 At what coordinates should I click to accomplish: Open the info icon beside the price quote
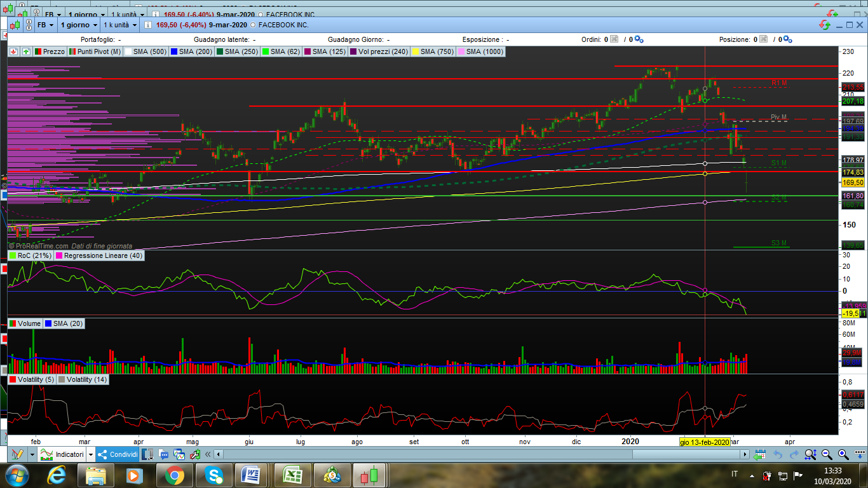pyautogui.click(x=147, y=25)
